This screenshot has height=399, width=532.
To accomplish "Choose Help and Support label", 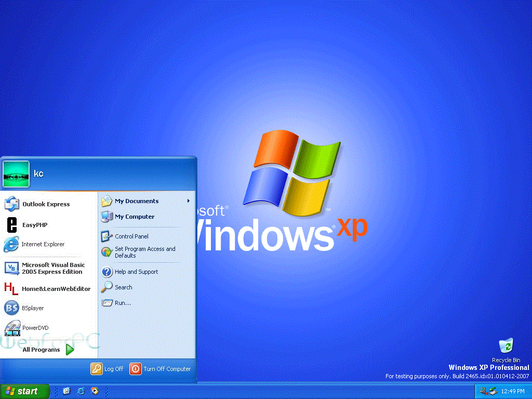I will coord(137,272).
